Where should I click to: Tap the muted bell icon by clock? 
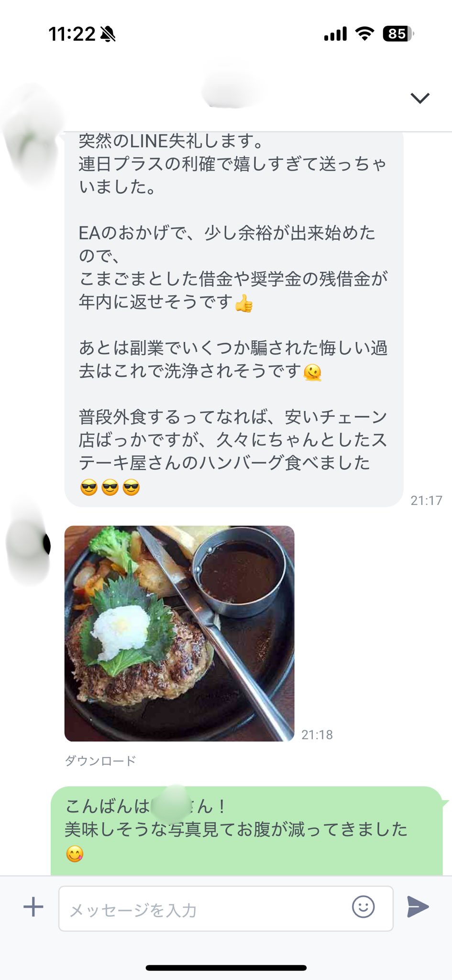point(108,34)
